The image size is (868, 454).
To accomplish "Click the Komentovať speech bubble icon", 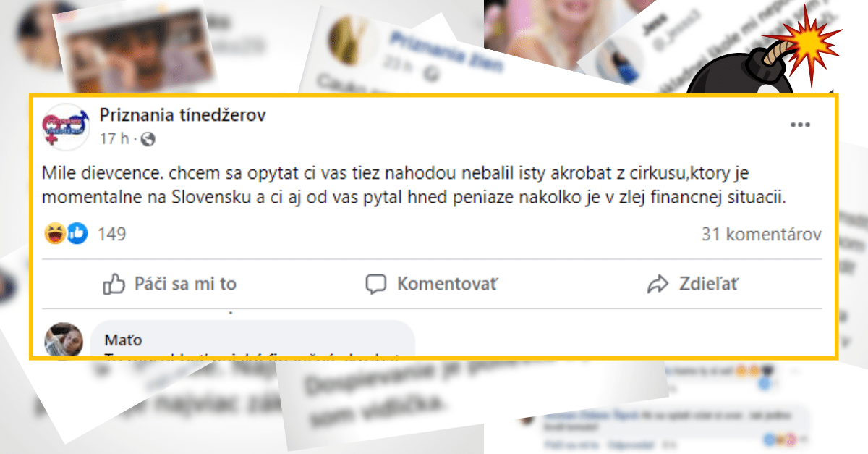I will tap(376, 284).
